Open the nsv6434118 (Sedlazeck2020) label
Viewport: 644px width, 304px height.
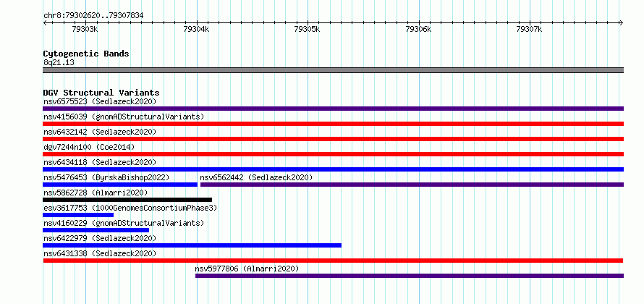click(100, 162)
